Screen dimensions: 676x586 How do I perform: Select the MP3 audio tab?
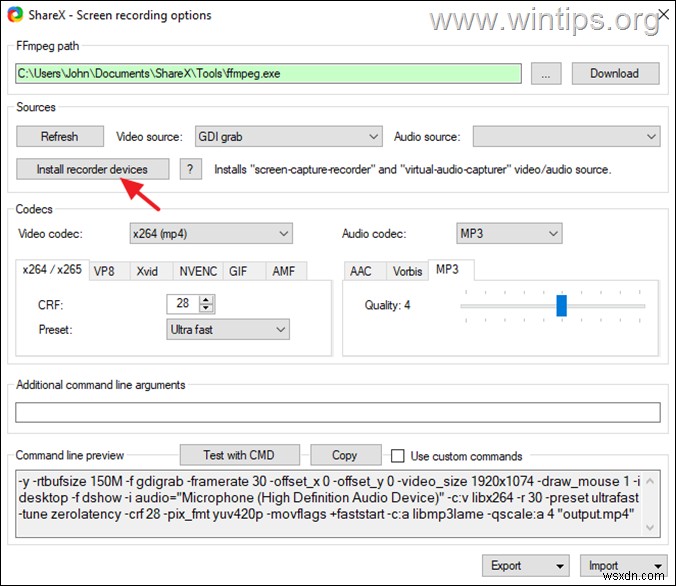click(451, 270)
